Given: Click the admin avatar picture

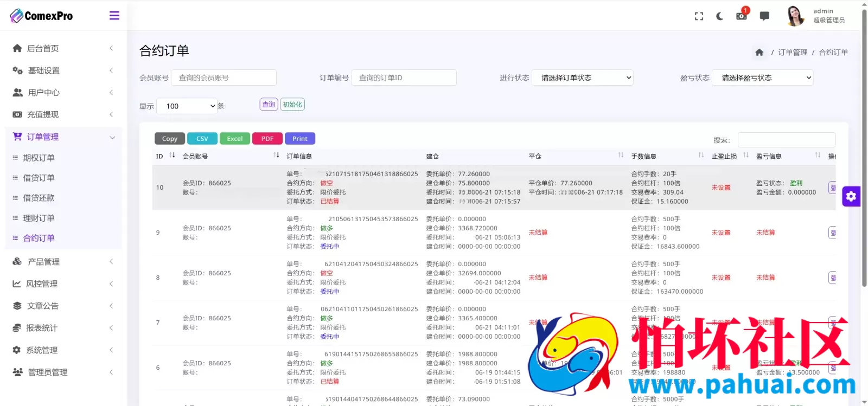Looking at the screenshot, I should tap(795, 16).
